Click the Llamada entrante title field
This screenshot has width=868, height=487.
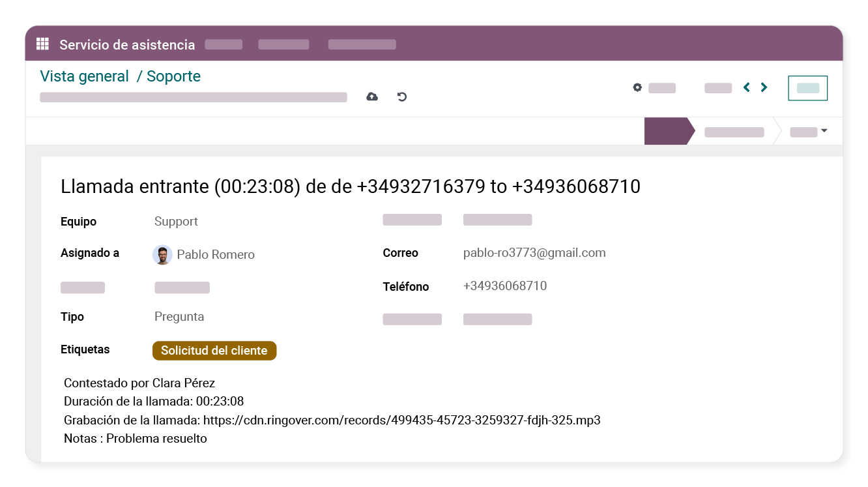351,186
